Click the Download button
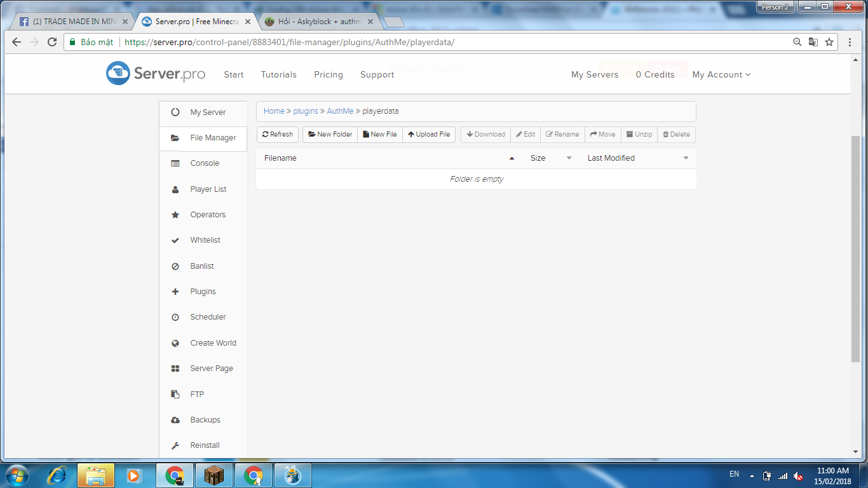This screenshot has height=488, width=868. [x=485, y=135]
